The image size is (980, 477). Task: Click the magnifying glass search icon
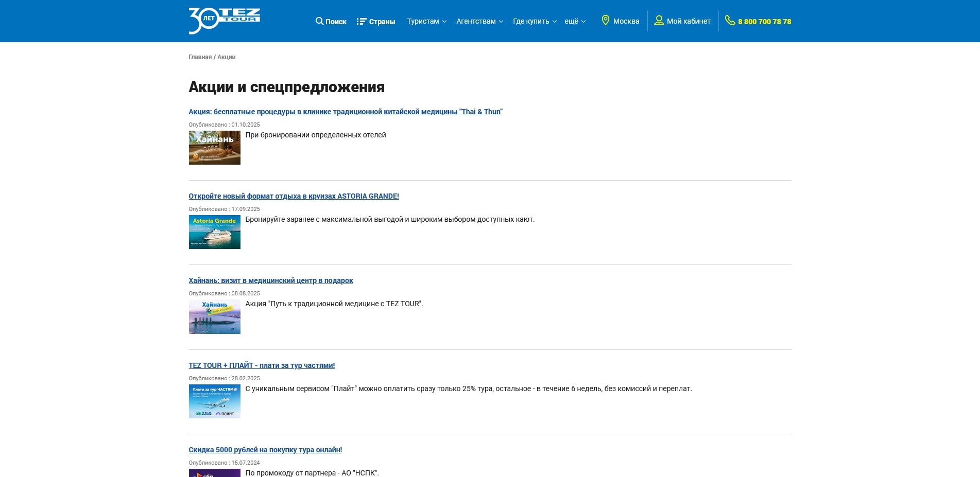(319, 21)
